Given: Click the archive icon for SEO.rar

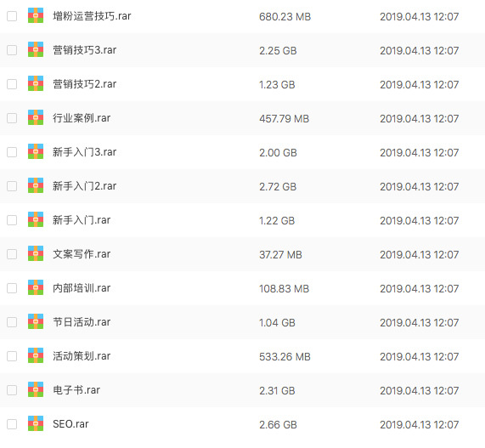Looking at the screenshot, I should click(36, 423).
